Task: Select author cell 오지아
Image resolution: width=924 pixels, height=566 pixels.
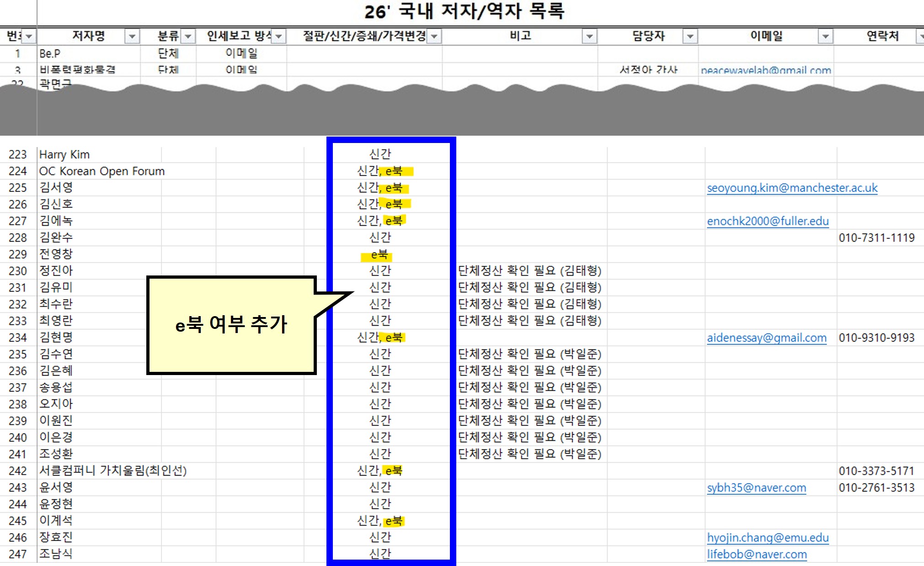Action: click(99, 404)
